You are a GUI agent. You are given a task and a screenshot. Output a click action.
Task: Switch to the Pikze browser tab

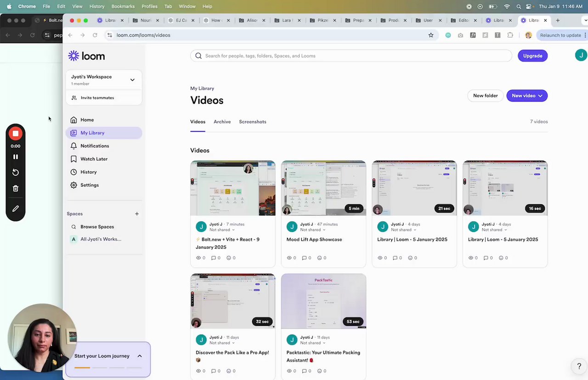323,21
